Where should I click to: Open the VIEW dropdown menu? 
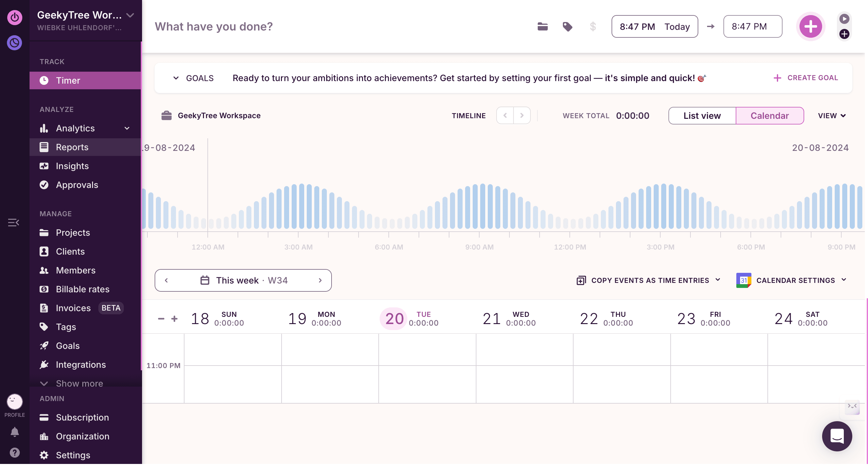point(832,116)
